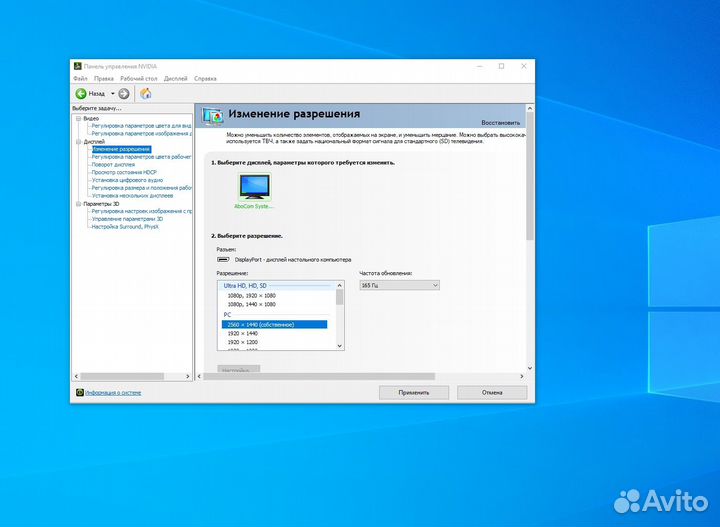This screenshot has width=720, height=527.
Task: Click the Применить button
Action: [413, 393]
